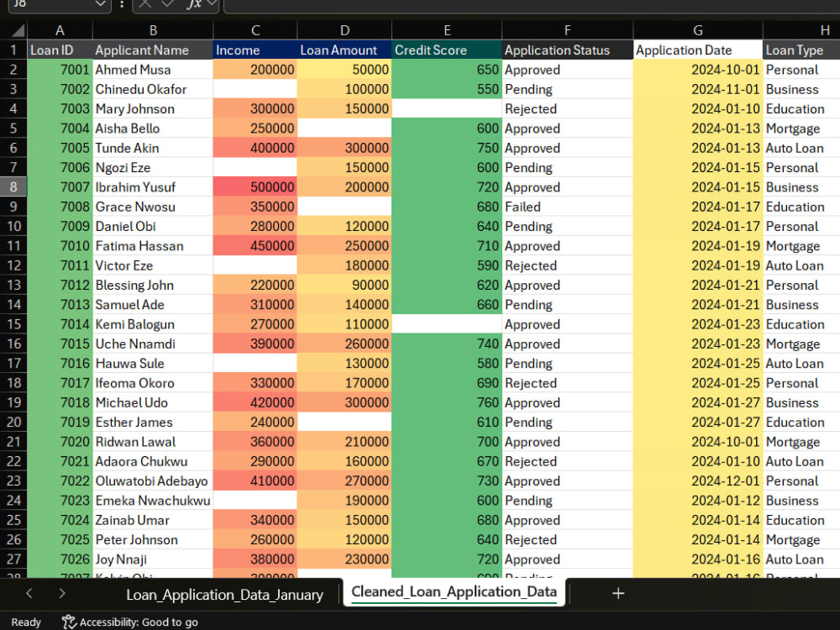Click the Loan ID header cell
This screenshot has width=840, height=630.
point(60,50)
